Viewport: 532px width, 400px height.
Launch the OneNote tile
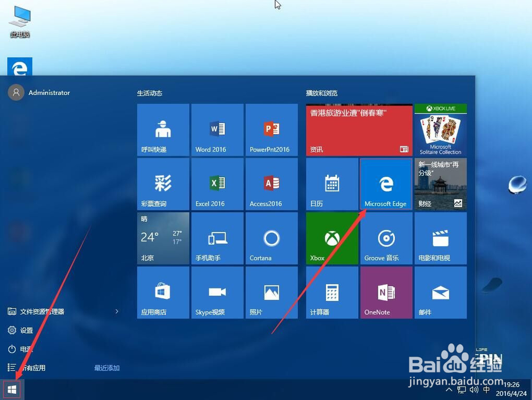click(386, 293)
